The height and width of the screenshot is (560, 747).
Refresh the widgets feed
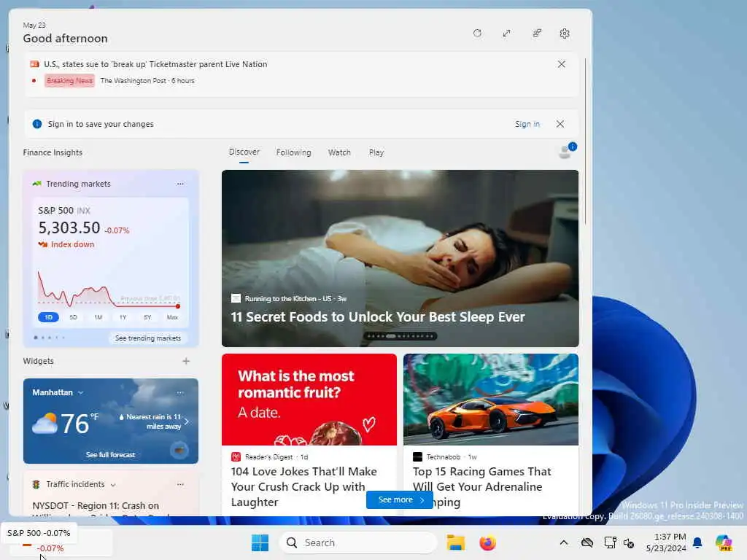pos(477,34)
